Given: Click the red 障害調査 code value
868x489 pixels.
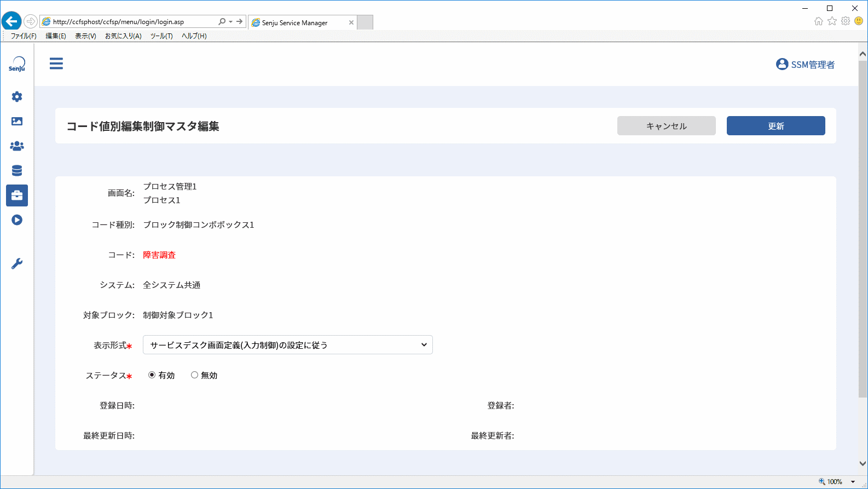Looking at the screenshot, I should [159, 255].
